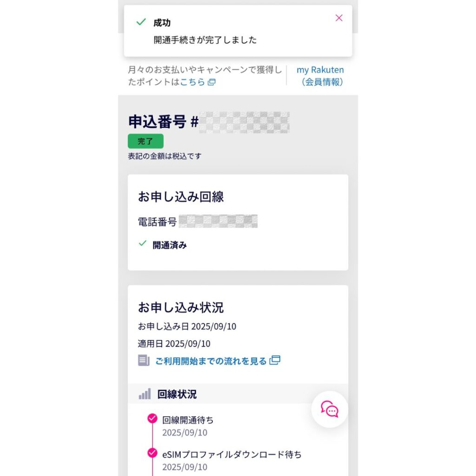Click the 開通済み checkmark icon

(x=143, y=243)
